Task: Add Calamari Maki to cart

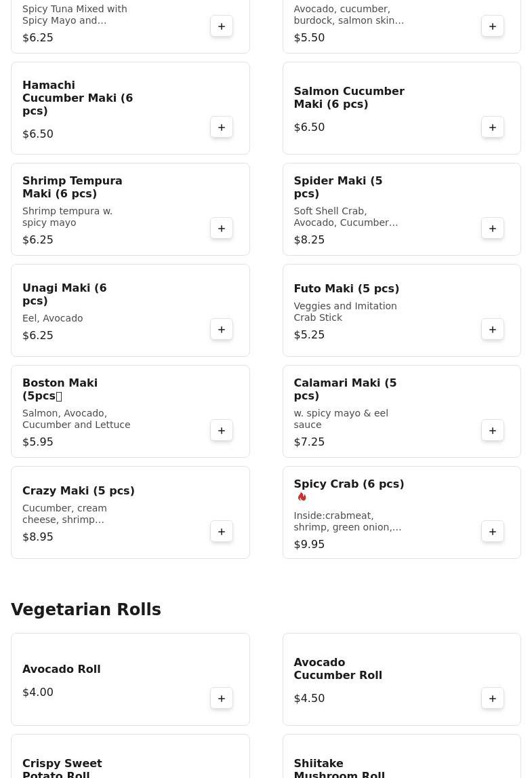Action: tap(492, 431)
